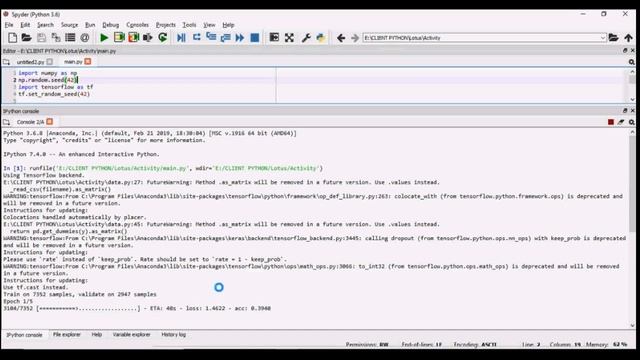Image resolution: width=640 pixels, height=360 pixels.
Task: Open the Consoles menu
Action: pyautogui.click(x=137, y=25)
